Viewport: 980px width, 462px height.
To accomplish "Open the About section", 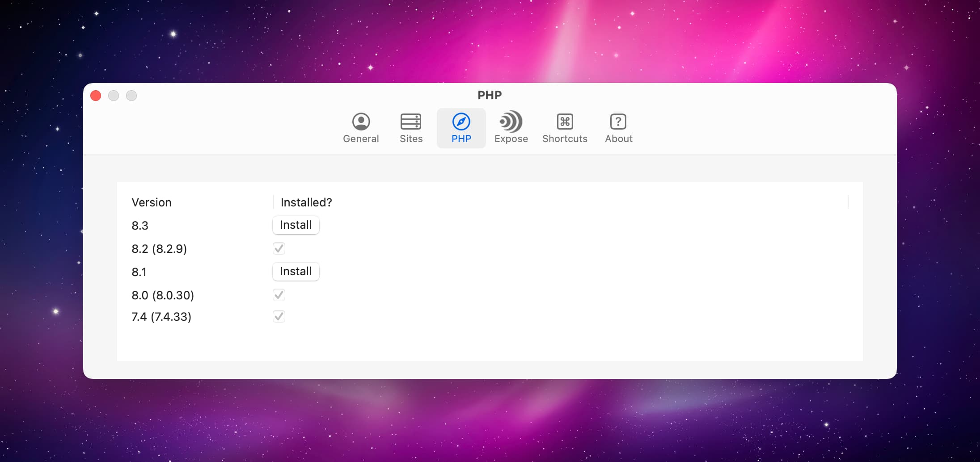I will point(618,128).
